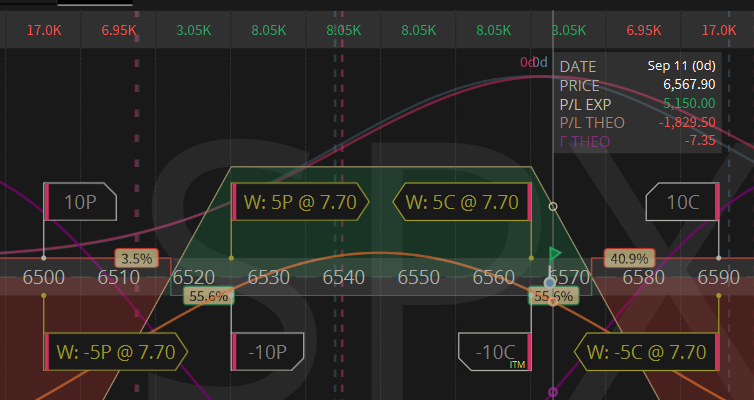Screen dimensions: 754x400
Task: Select the W: 5P @ 7.70 flag
Action: [x=300, y=201]
